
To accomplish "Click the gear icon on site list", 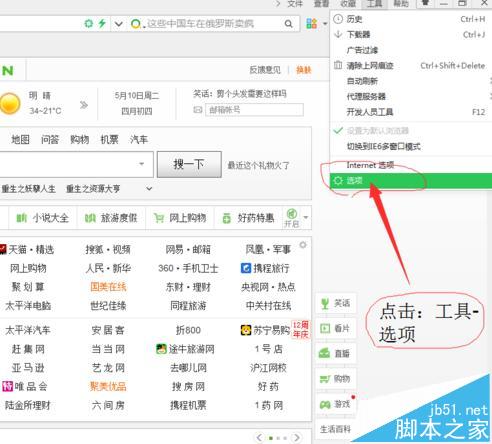I will (x=303, y=245).
